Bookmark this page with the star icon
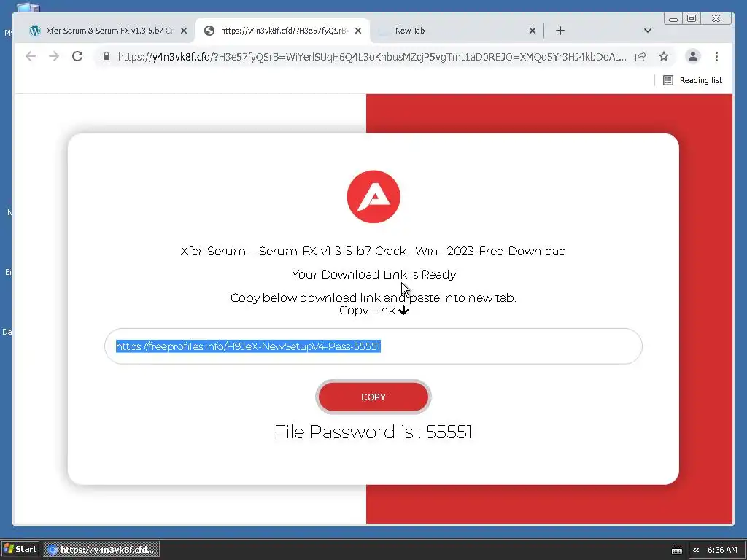 click(664, 57)
